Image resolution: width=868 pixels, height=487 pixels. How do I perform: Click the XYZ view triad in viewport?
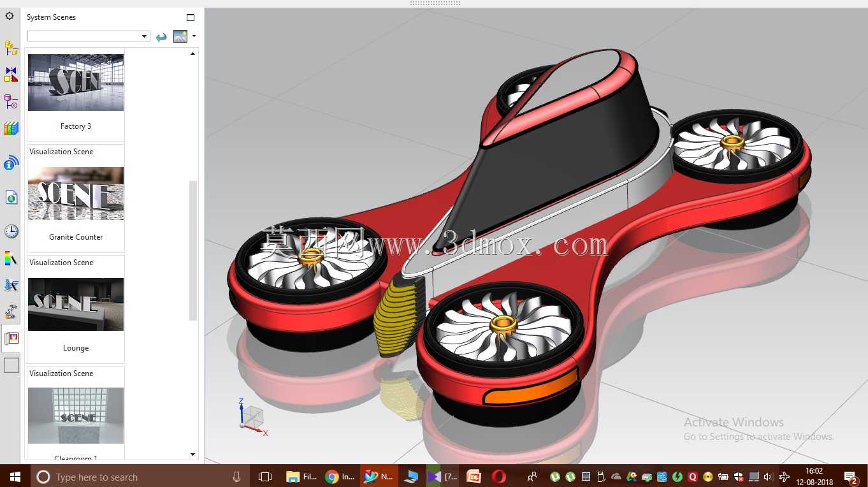coord(252,417)
